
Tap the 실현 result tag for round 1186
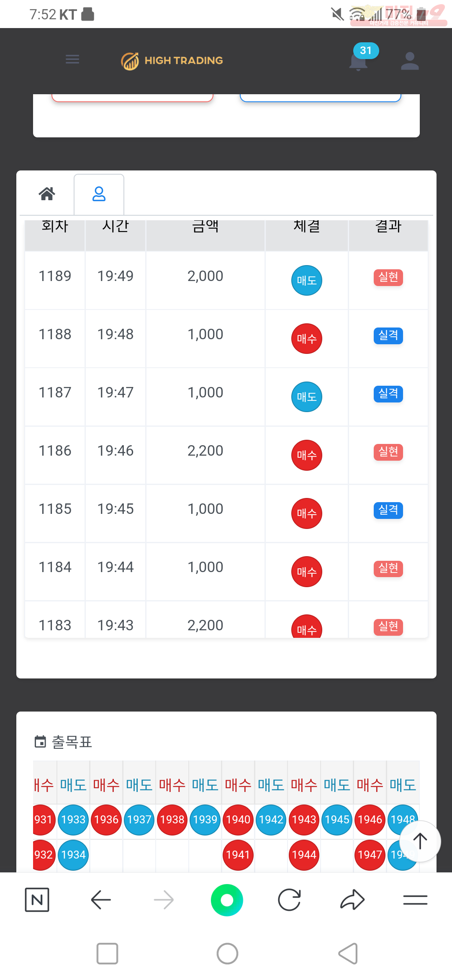coord(388,452)
